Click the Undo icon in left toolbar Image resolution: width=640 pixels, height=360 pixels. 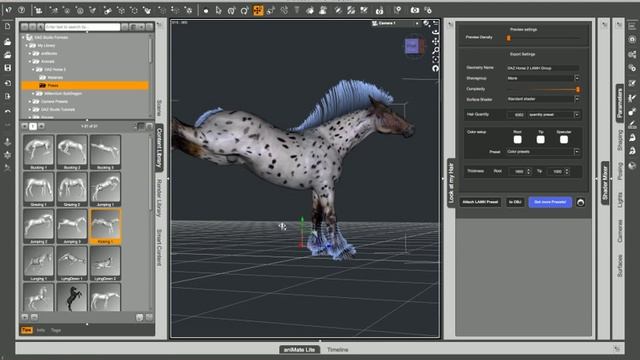(7, 111)
